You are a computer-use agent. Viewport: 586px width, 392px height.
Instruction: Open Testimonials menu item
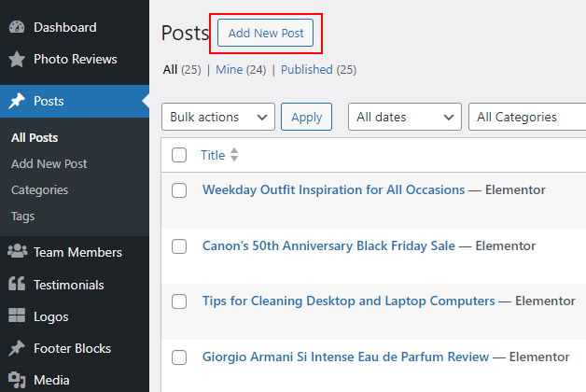(x=69, y=285)
